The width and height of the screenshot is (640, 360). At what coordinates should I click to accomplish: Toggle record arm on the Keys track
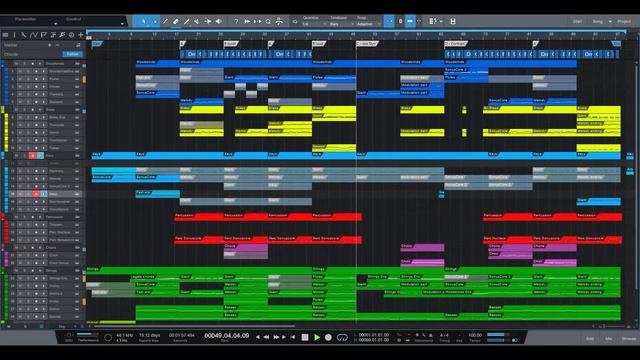point(32,156)
